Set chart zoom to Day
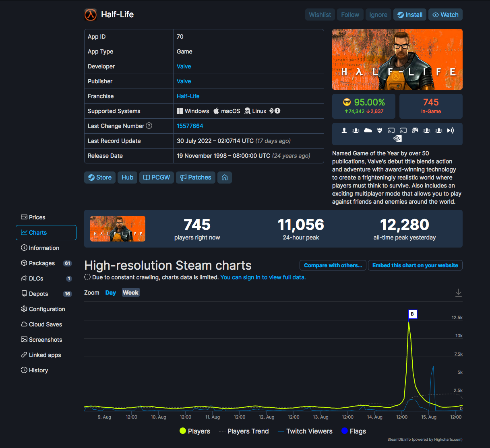The image size is (490, 448). [x=111, y=293]
